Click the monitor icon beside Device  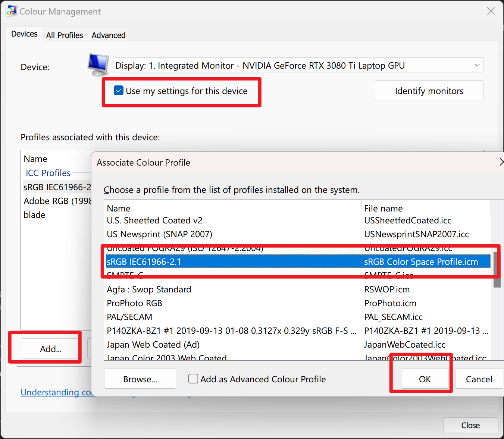[x=98, y=65]
